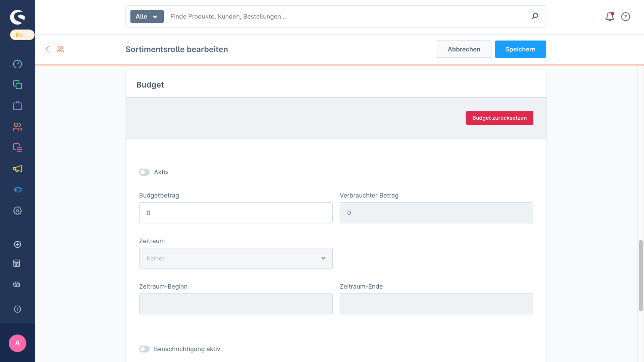This screenshot has height=362, width=644.
Task: Expand the sidebar with the arrow circle icon
Action: point(17,309)
